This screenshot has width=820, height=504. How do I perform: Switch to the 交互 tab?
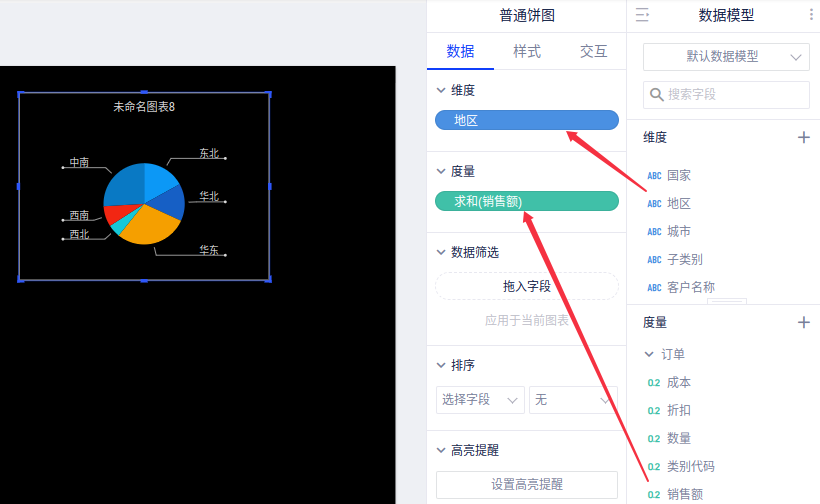tap(593, 51)
